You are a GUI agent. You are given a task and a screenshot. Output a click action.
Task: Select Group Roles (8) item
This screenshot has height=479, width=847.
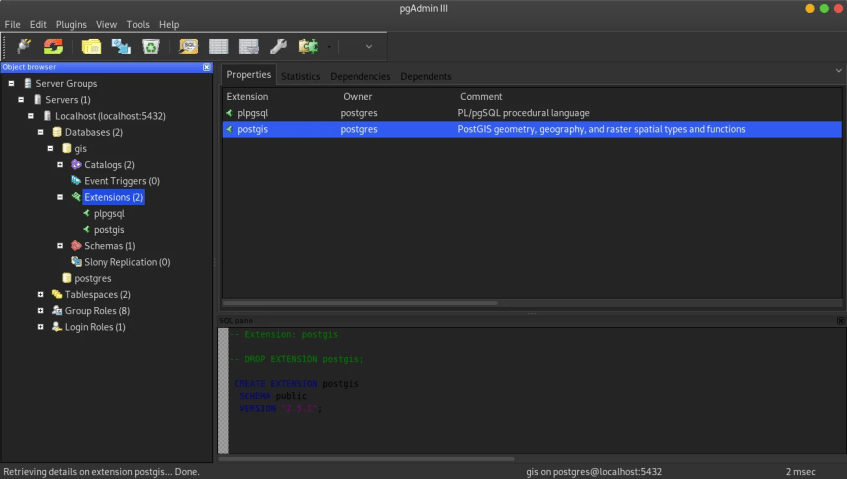97,311
